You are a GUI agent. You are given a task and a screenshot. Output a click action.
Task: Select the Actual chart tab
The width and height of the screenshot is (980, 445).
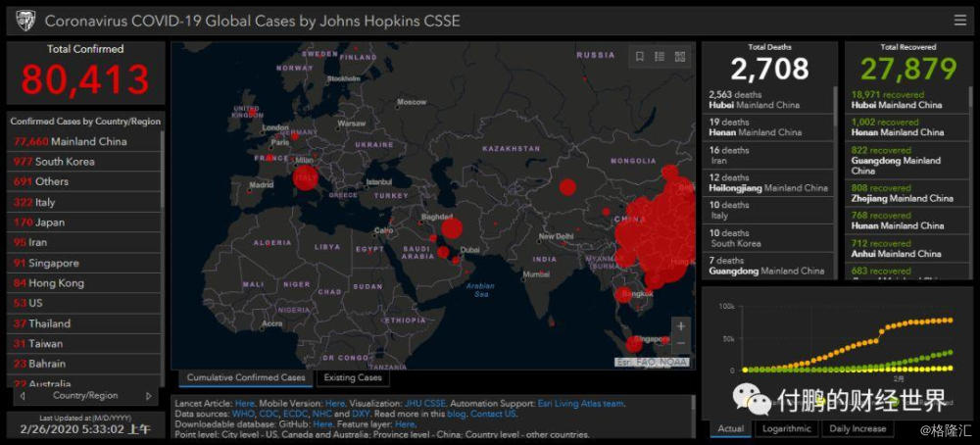tap(731, 428)
